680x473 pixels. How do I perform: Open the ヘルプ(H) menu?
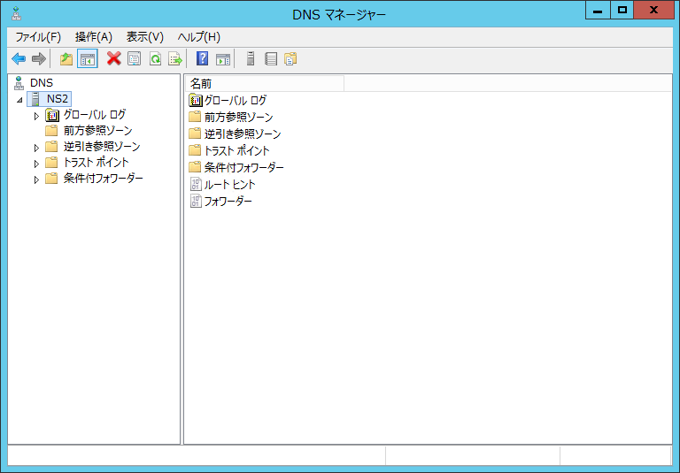[x=199, y=37]
